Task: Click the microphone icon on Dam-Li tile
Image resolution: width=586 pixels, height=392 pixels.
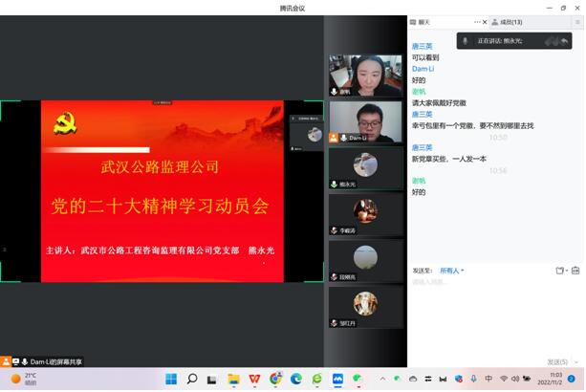Action: pyautogui.click(x=343, y=138)
